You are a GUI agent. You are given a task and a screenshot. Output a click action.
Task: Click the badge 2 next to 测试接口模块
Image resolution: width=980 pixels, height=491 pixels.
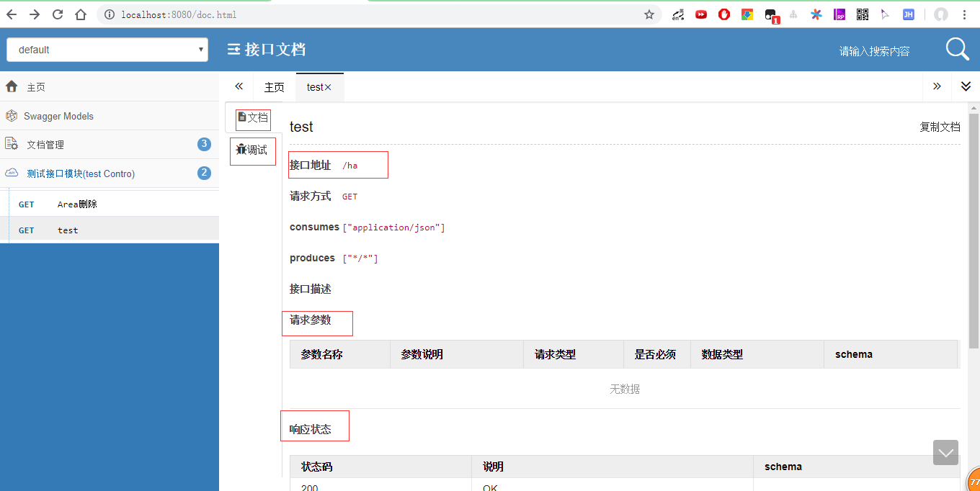pyautogui.click(x=204, y=173)
